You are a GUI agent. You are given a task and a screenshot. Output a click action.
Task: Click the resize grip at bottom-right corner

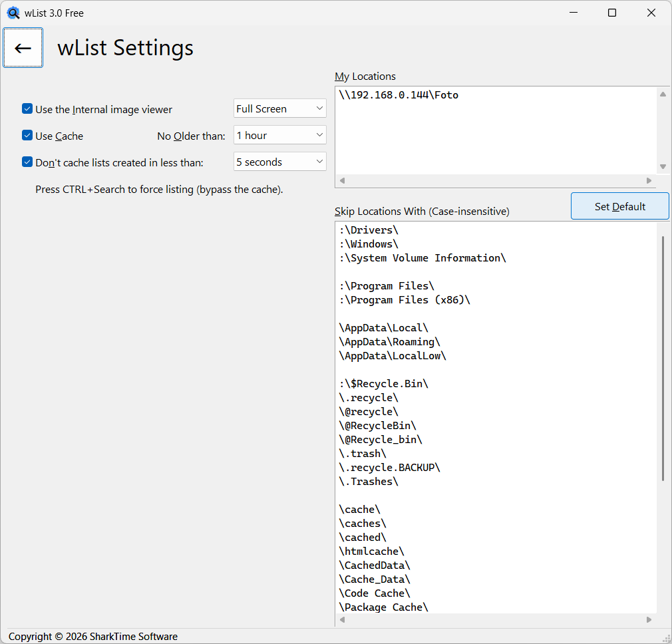pyautogui.click(x=667, y=639)
